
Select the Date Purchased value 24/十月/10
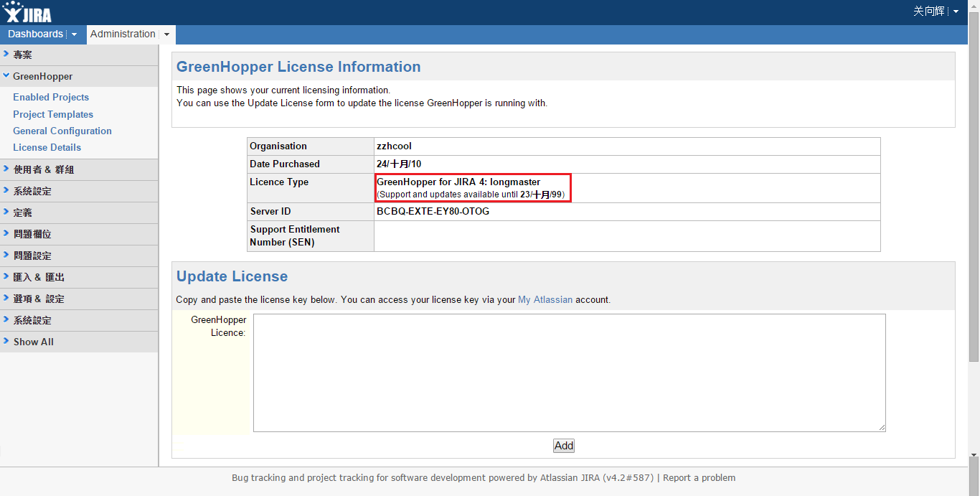pos(399,164)
